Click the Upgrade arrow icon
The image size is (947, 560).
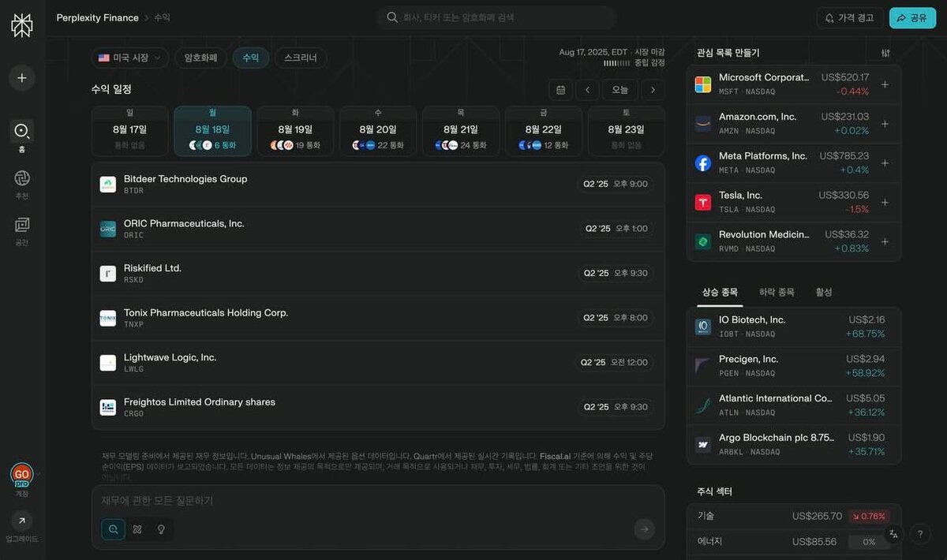coord(22,521)
